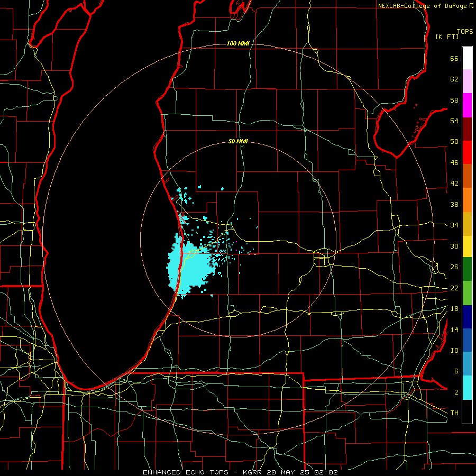Click the black TH legend swatch
Screen dimensions: 476x476
click(x=467, y=411)
